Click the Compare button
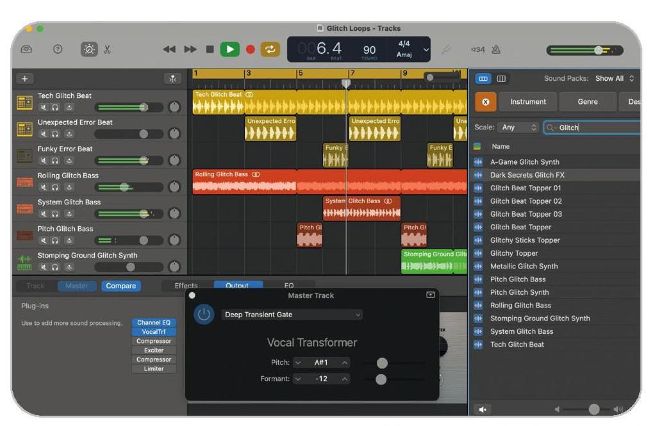Viewport: 650px width, 426px height. click(x=121, y=286)
